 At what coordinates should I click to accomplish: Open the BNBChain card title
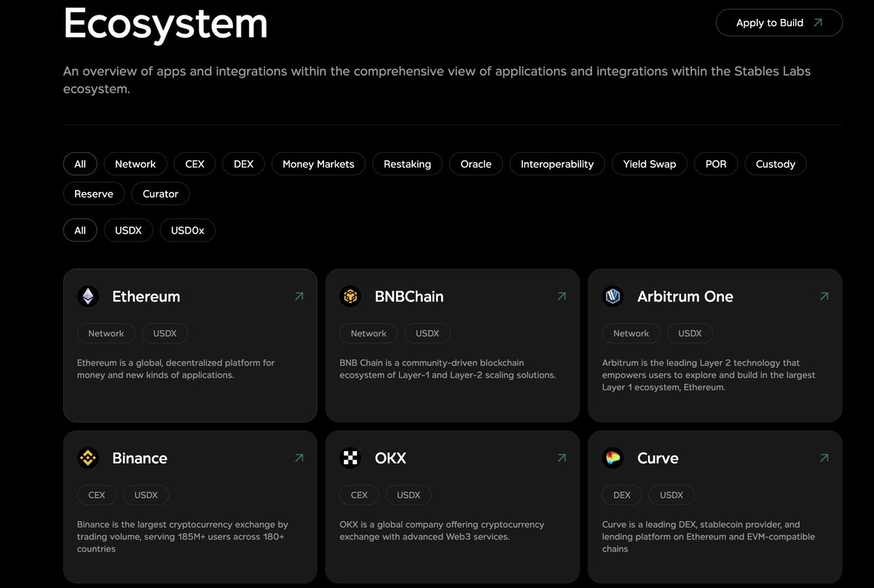coord(409,296)
